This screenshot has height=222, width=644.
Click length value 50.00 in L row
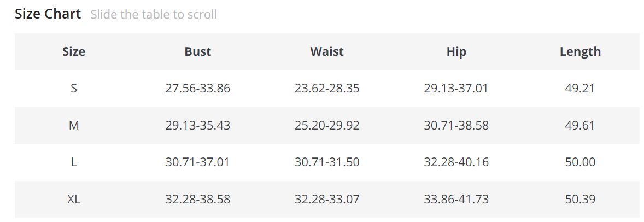(580, 162)
